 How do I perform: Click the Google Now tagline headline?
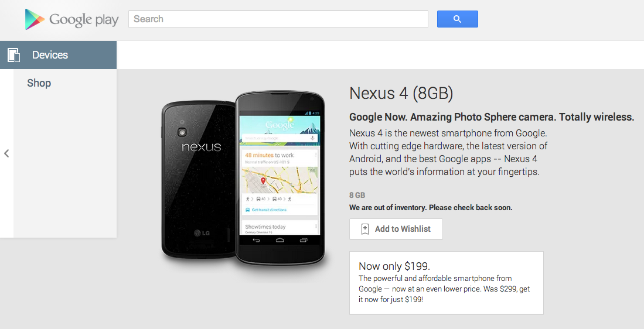click(x=492, y=117)
